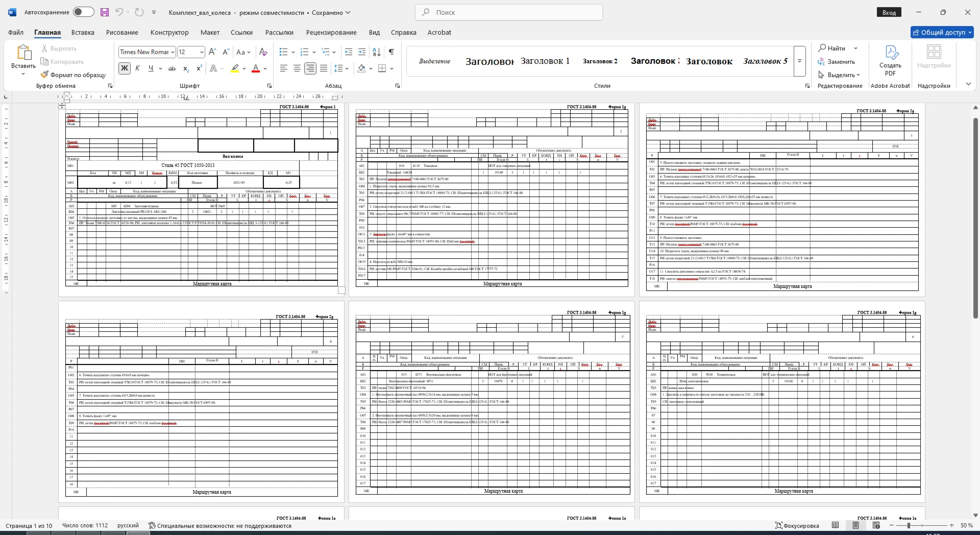Click the Format Painter brush icon
This screenshot has width=980, height=535.
45,75
